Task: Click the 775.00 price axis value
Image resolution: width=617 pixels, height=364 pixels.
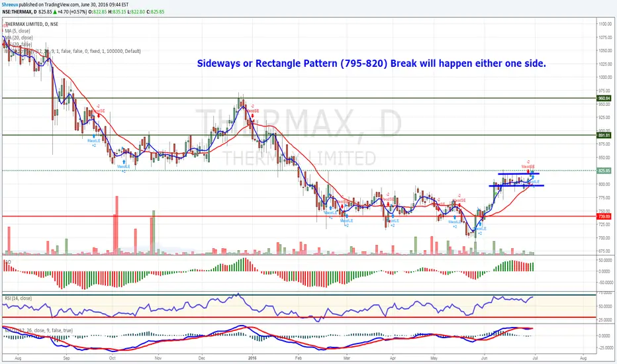Action: click(x=605, y=197)
